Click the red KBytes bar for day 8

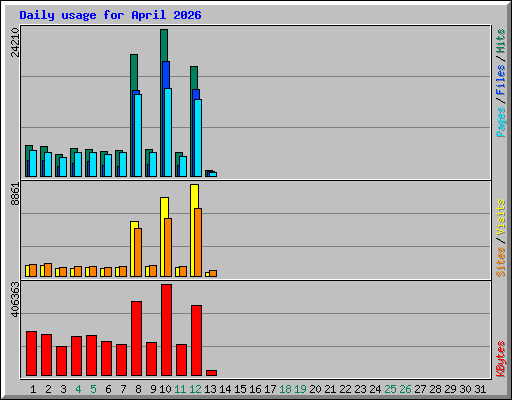point(136,338)
